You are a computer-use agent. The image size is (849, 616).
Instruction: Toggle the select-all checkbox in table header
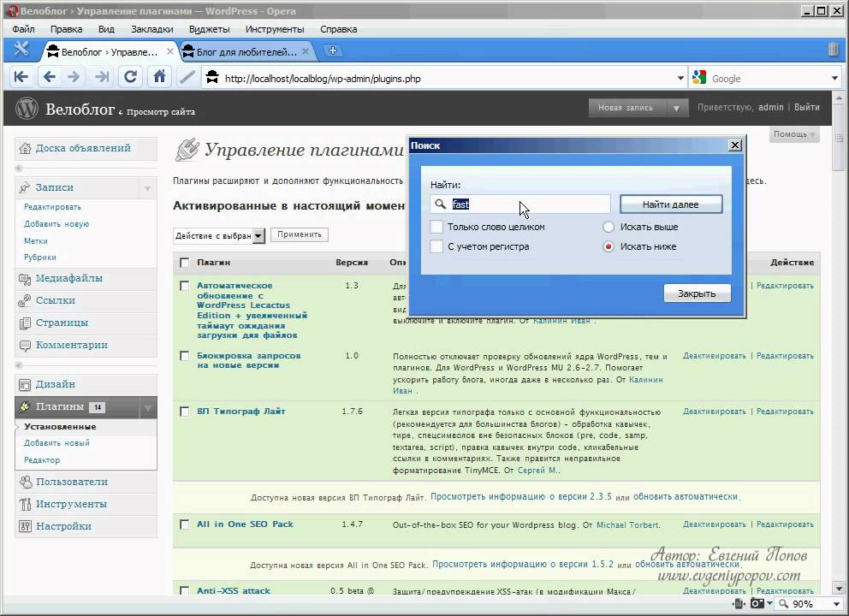click(x=185, y=263)
